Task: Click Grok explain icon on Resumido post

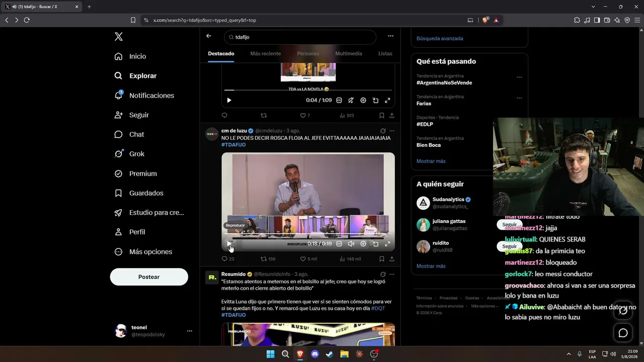Action: coord(383,274)
